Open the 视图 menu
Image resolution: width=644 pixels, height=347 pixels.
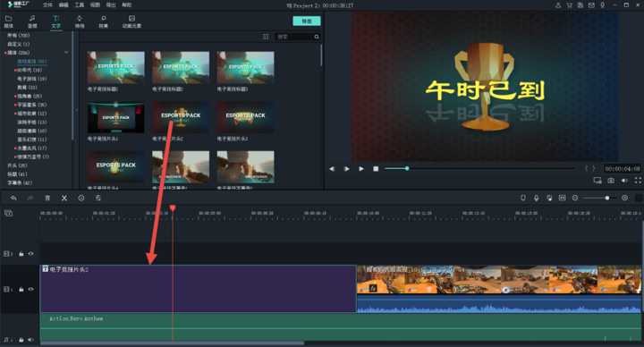click(x=95, y=5)
